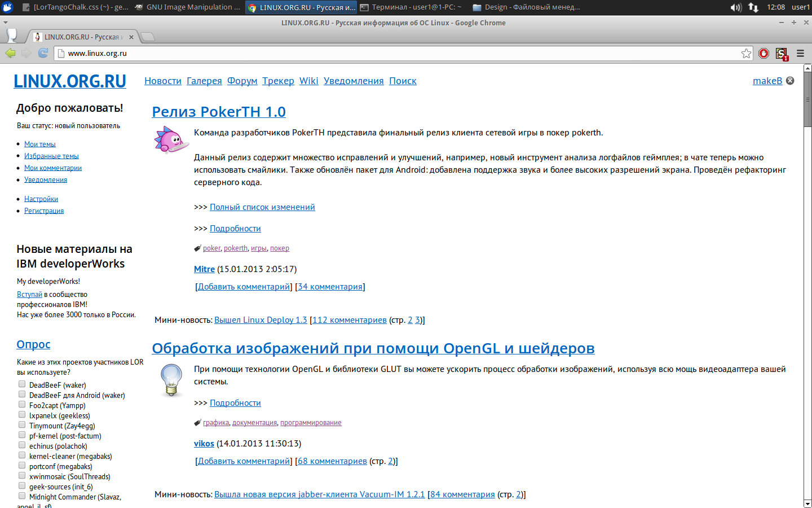Click the address bar URL field
This screenshot has height=508, width=812.
[403, 53]
